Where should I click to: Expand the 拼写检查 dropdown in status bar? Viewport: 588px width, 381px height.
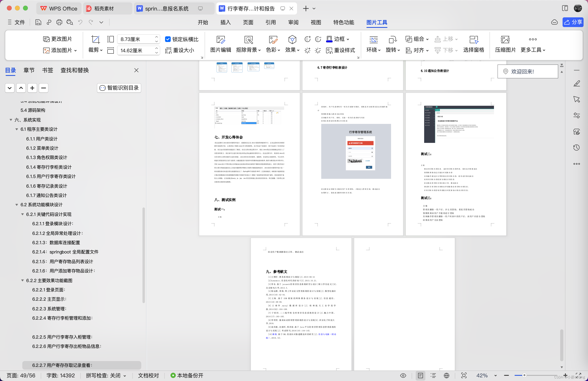click(x=125, y=376)
